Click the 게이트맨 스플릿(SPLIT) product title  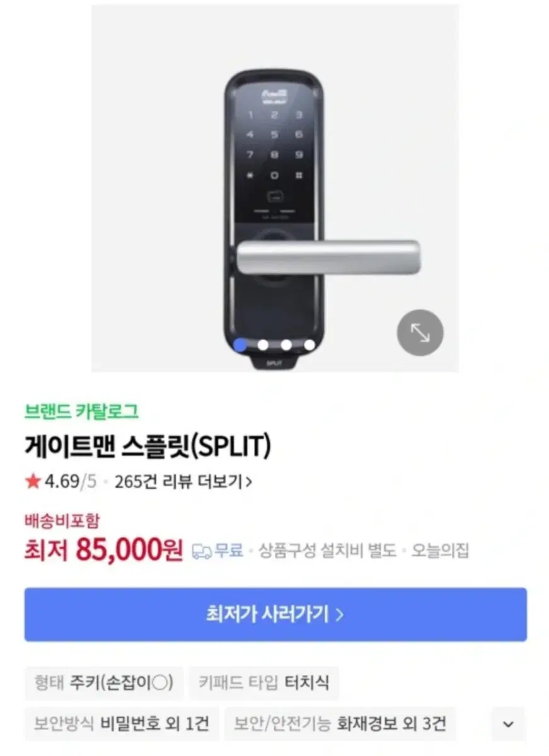[x=147, y=447]
